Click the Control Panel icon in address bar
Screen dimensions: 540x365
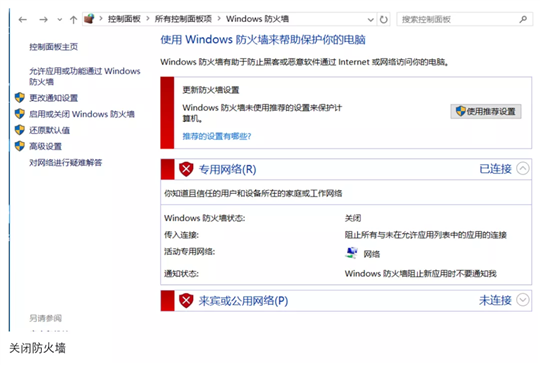pyautogui.click(x=89, y=19)
